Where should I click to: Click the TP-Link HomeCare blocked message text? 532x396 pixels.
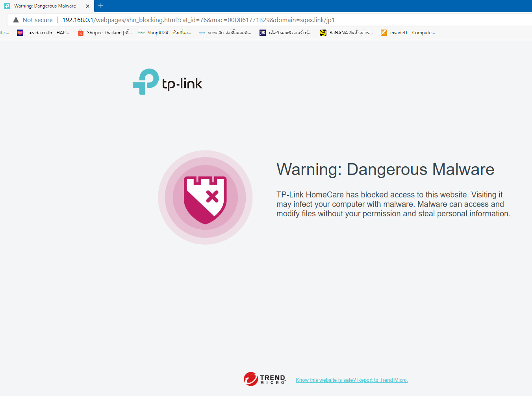(x=393, y=204)
